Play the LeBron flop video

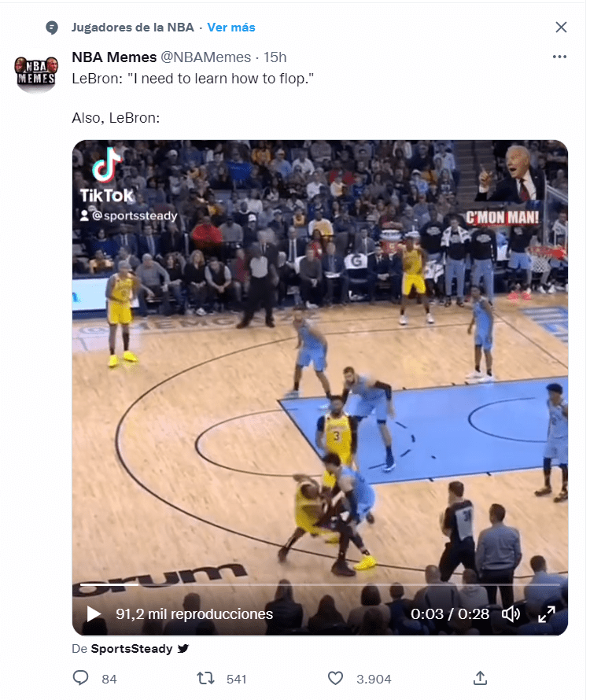(x=94, y=613)
